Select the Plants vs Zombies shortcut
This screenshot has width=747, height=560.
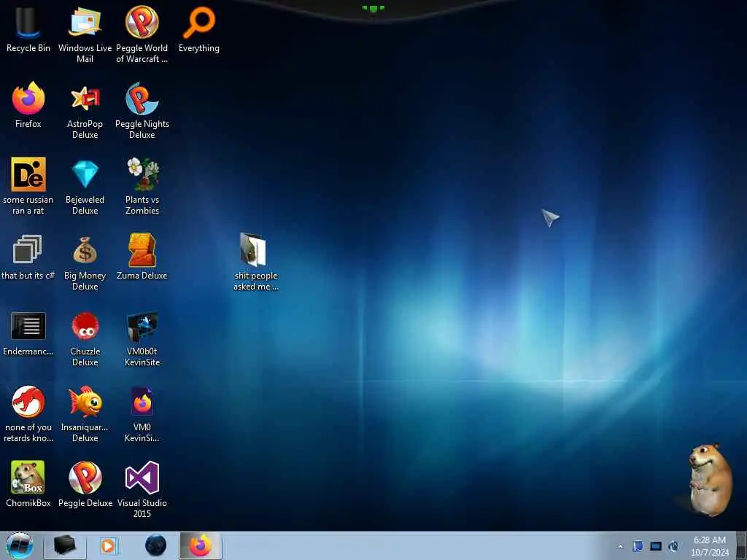[142, 187]
